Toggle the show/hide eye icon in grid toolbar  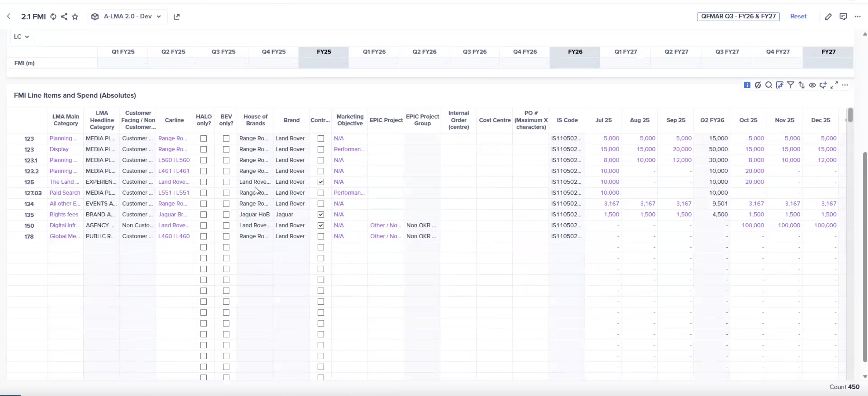click(812, 85)
